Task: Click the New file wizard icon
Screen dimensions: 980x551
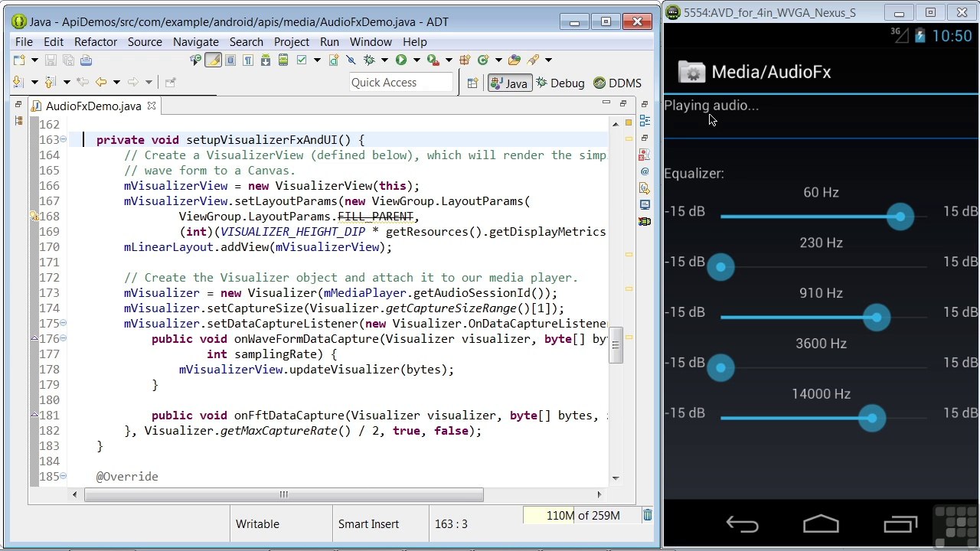Action: pyautogui.click(x=18, y=60)
